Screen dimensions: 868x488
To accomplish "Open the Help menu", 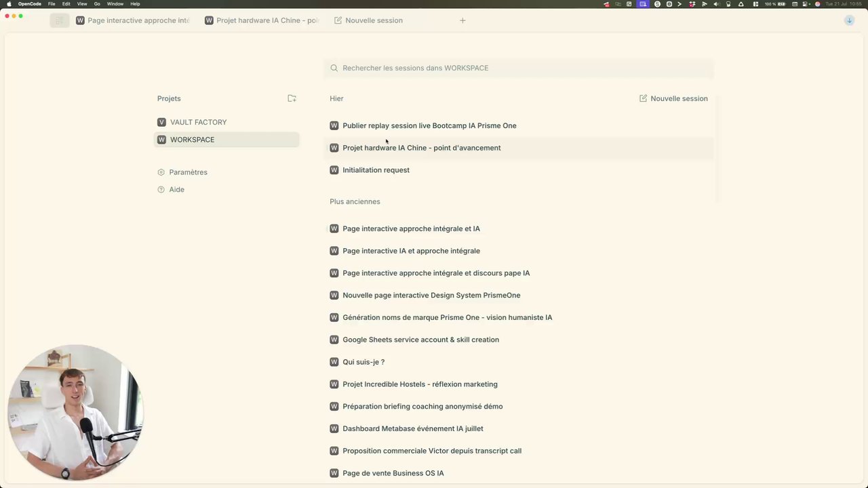I will (x=135, y=4).
